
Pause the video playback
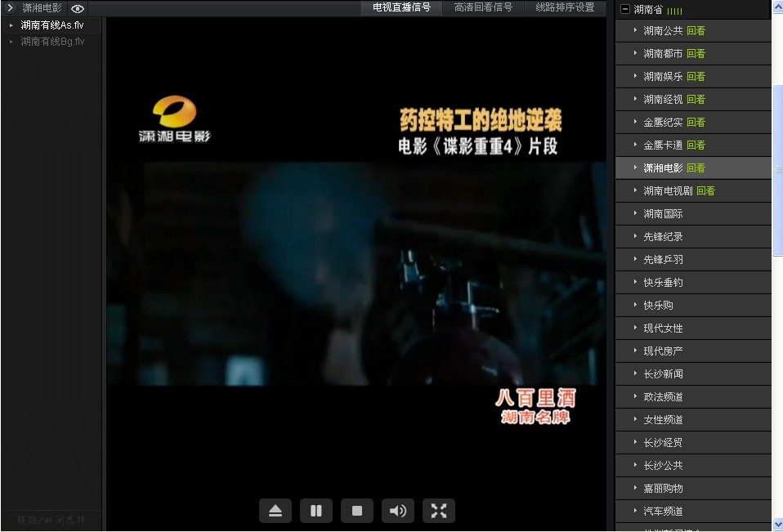click(x=316, y=511)
